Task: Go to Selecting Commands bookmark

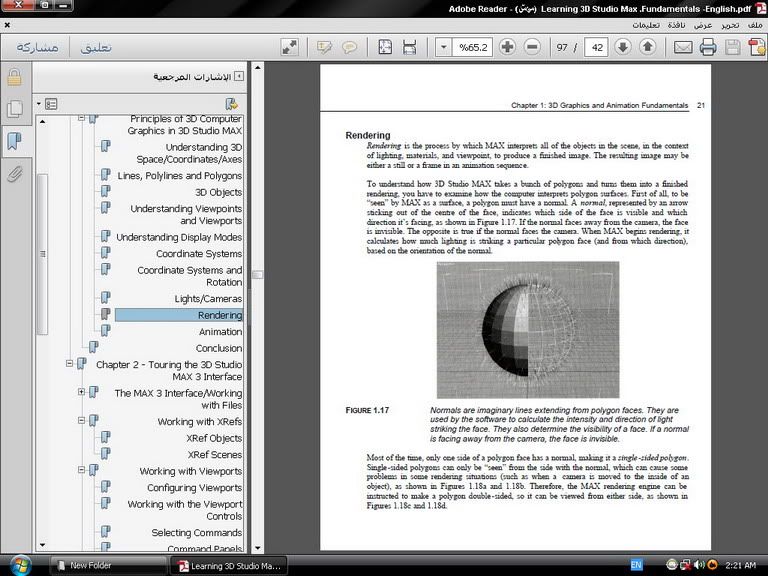Action: (x=196, y=532)
